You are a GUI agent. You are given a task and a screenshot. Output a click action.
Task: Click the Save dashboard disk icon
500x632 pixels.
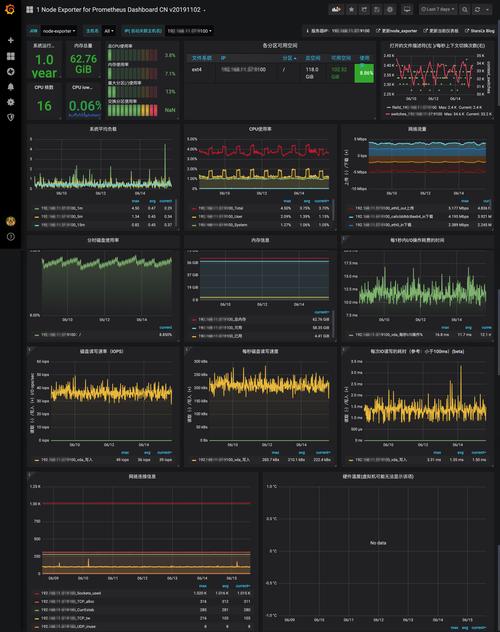[377, 9]
